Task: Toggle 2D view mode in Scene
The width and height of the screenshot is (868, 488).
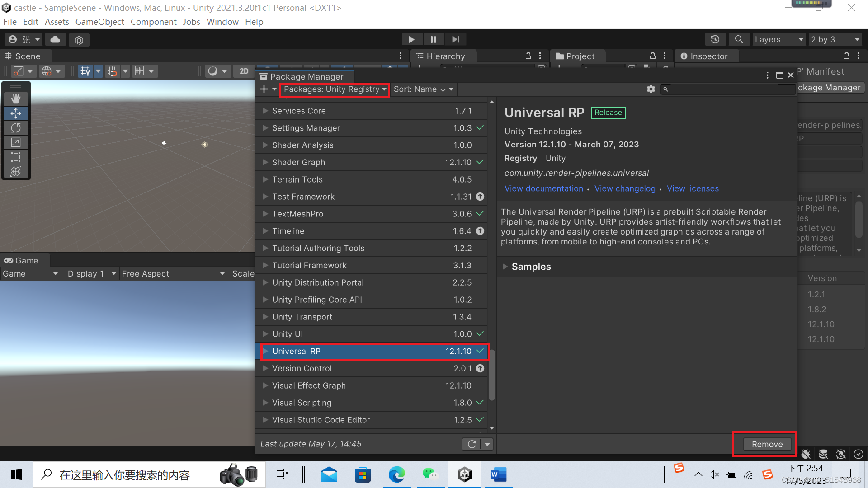Action: pos(244,71)
